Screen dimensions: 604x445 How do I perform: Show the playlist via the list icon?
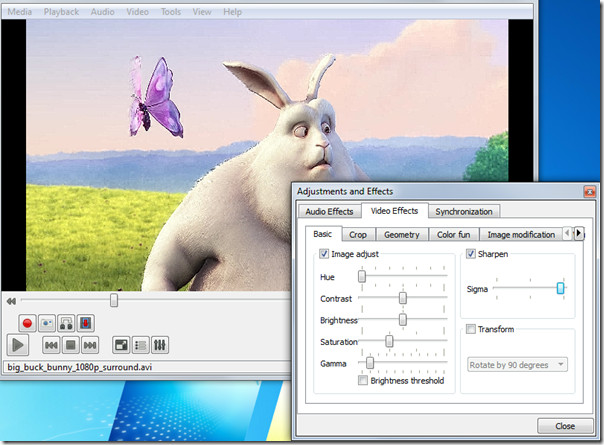click(141, 345)
